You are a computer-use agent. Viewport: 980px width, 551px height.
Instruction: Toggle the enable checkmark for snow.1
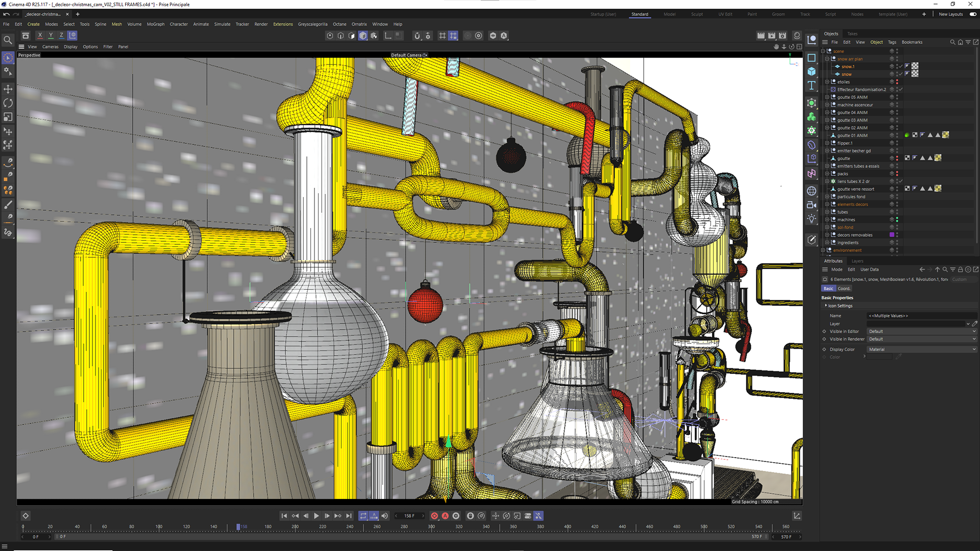[x=901, y=66]
